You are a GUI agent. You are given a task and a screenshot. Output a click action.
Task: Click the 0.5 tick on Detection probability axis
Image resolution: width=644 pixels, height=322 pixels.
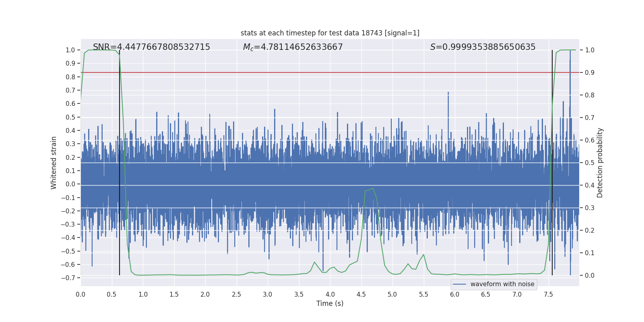(x=590, y=163)
